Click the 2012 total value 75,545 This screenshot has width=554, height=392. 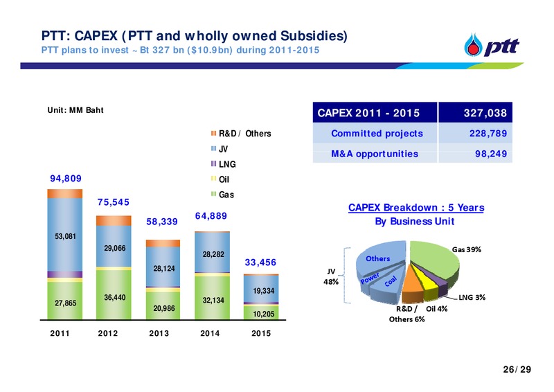pos(114,202)
